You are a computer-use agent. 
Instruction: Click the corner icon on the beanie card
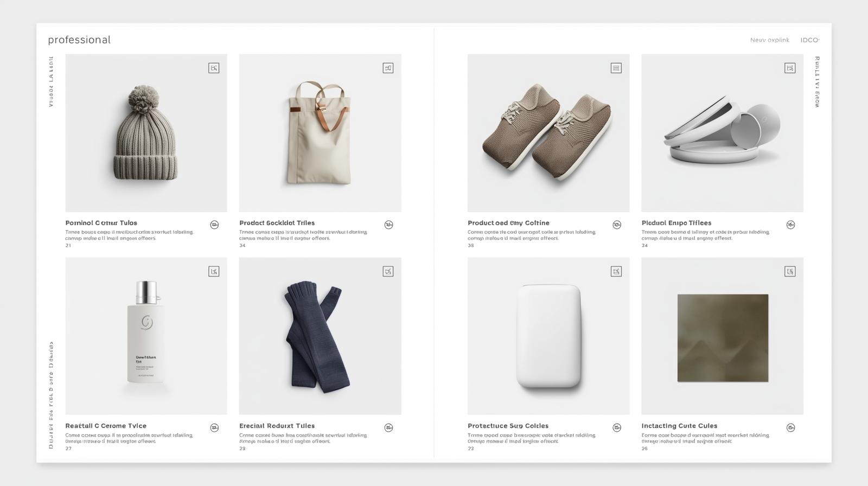[214, 68]
